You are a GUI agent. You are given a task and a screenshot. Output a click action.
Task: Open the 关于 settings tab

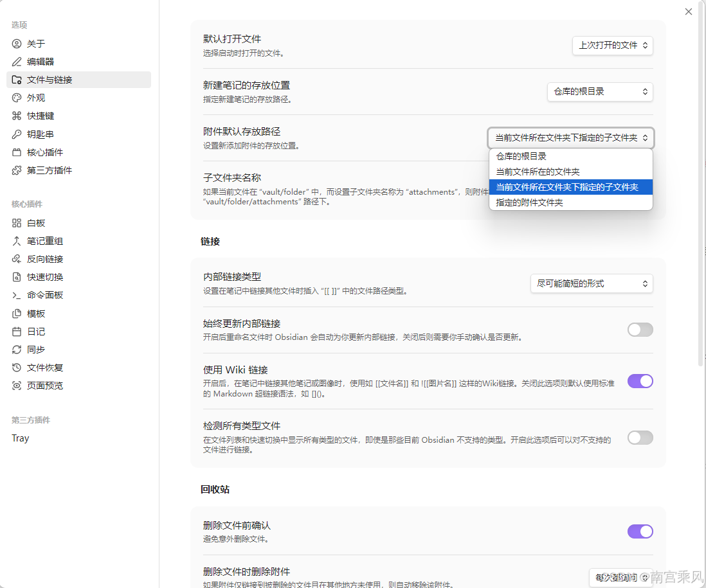point(79,44)
